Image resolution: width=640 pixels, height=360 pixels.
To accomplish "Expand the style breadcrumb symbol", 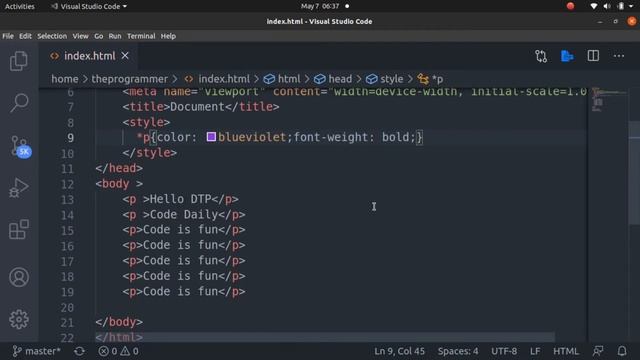I will pyautogui.click(x=384, y=79).
